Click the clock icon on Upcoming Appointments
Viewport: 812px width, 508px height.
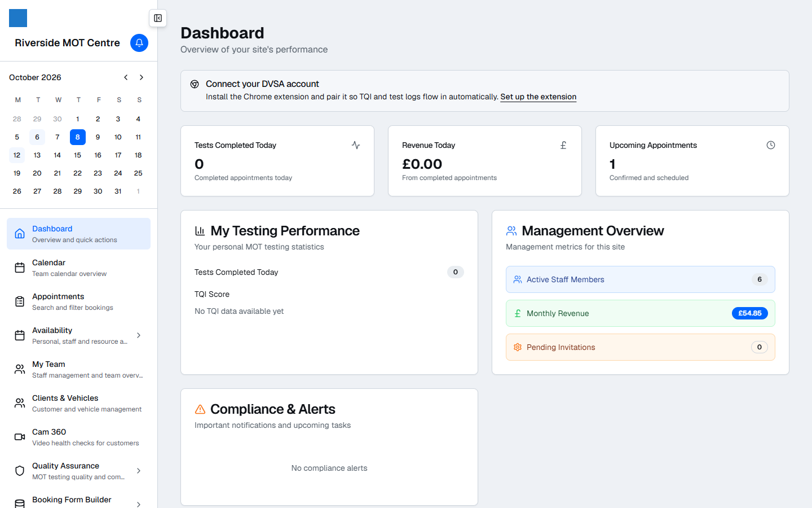click(x=771, y=145)
